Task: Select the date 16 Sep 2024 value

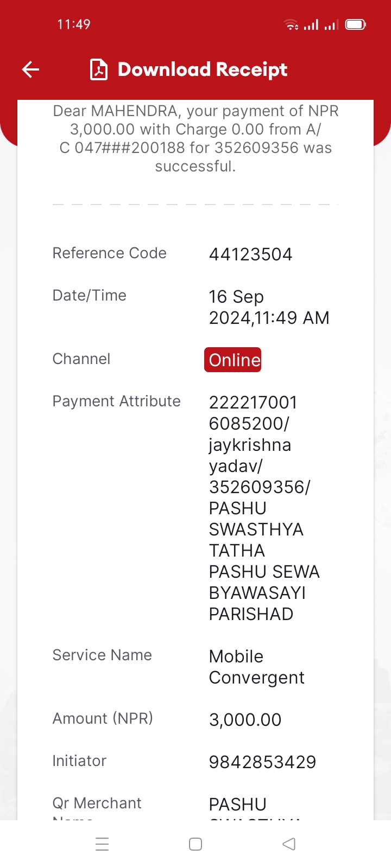Action: tap(269, 307)
